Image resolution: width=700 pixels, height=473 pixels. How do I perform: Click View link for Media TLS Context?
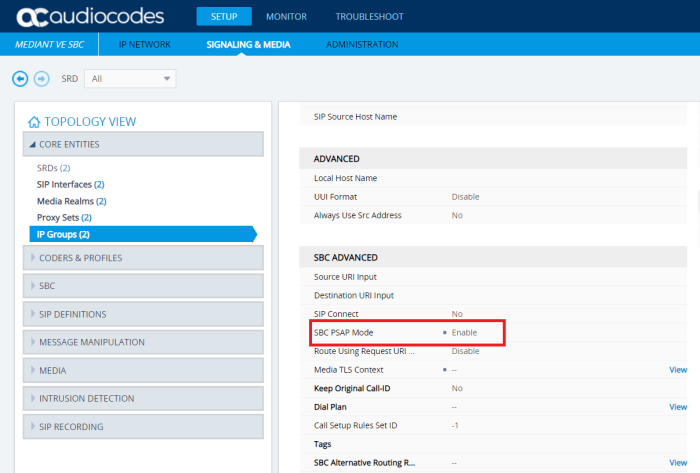click(x=677, y=369)
